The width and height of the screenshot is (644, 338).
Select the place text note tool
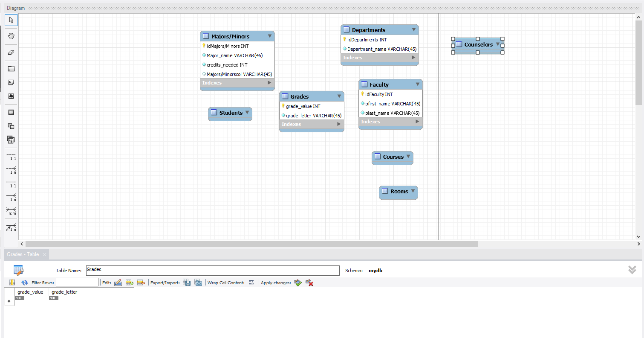click(11, 82)
